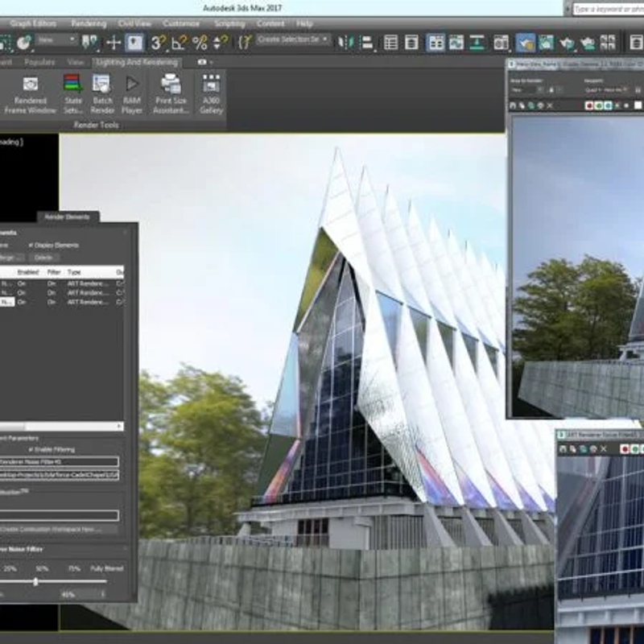Toggle green channel in top render window

pos(598,105)
